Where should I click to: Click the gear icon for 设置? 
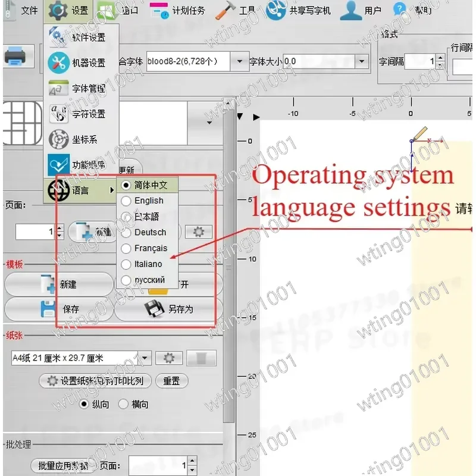[x=58, y=11]
